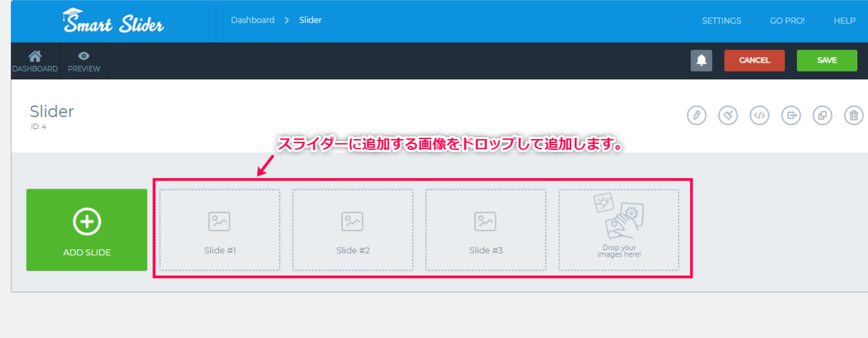
Task: Click the pencil rename slider icon
Action: 696,115
